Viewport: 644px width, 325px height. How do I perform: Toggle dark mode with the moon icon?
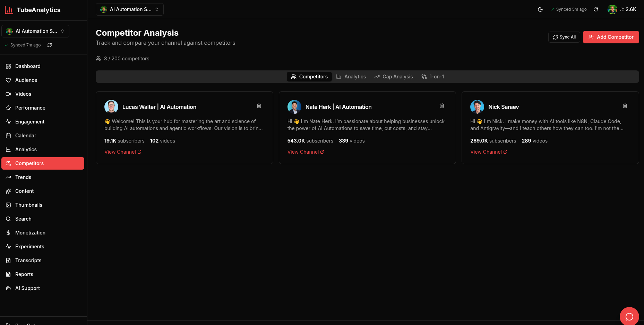pyautogui.click(x=540, y=9)
